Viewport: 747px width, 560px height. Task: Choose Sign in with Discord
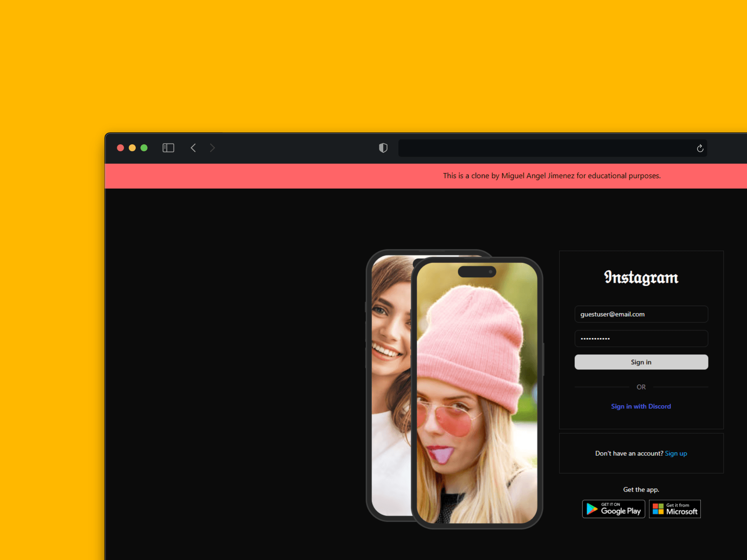(641, 406)
